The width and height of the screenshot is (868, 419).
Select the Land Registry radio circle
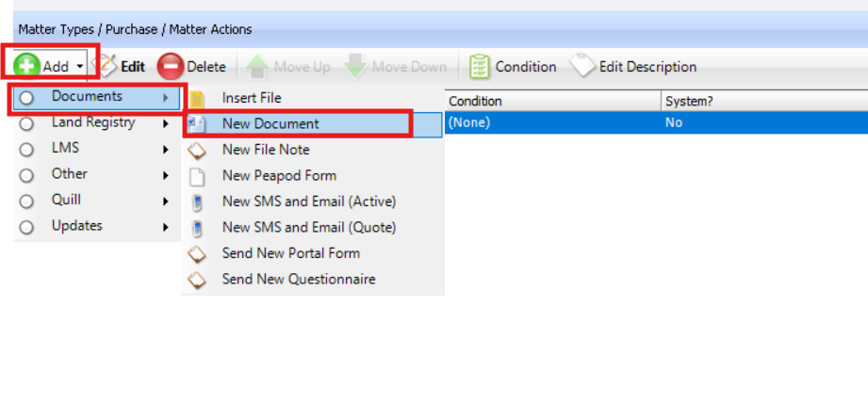(x=26, y=123)
